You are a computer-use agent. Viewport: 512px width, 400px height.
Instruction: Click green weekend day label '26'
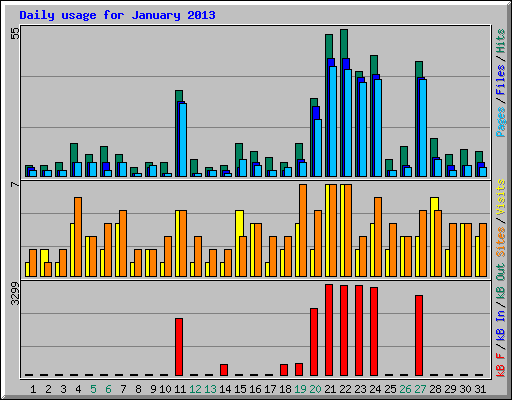pos(405,389)
